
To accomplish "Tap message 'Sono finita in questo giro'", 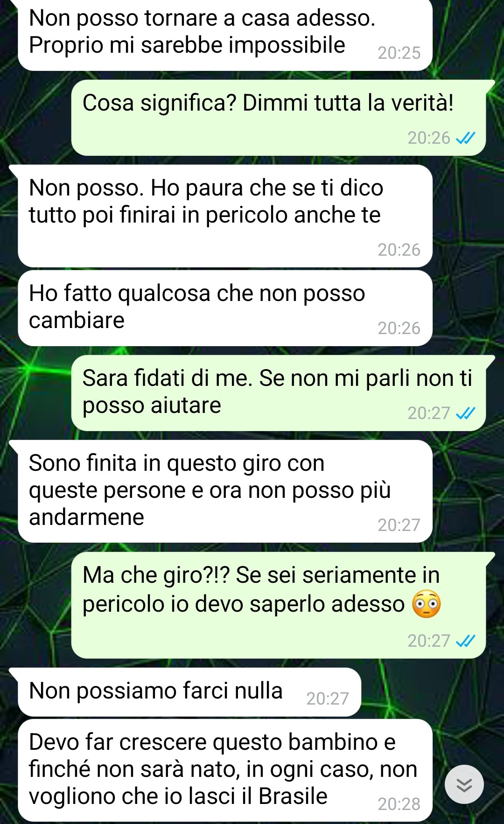I will [225, 491].
